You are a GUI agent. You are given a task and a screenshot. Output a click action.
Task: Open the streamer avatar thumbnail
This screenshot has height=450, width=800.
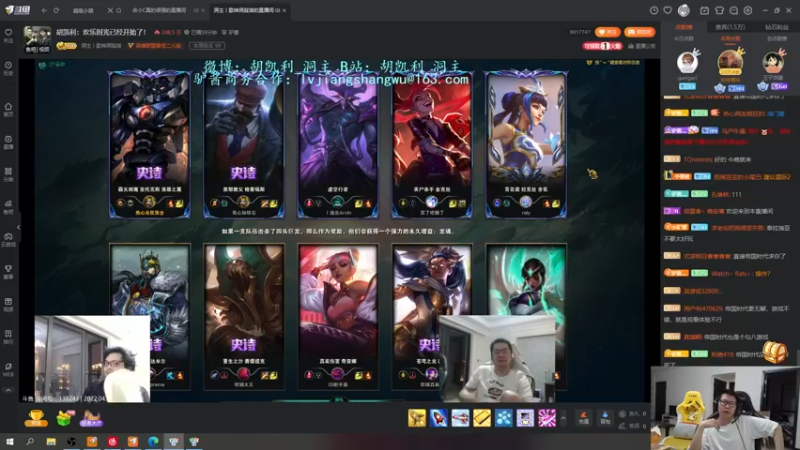[x=37, y=39]
